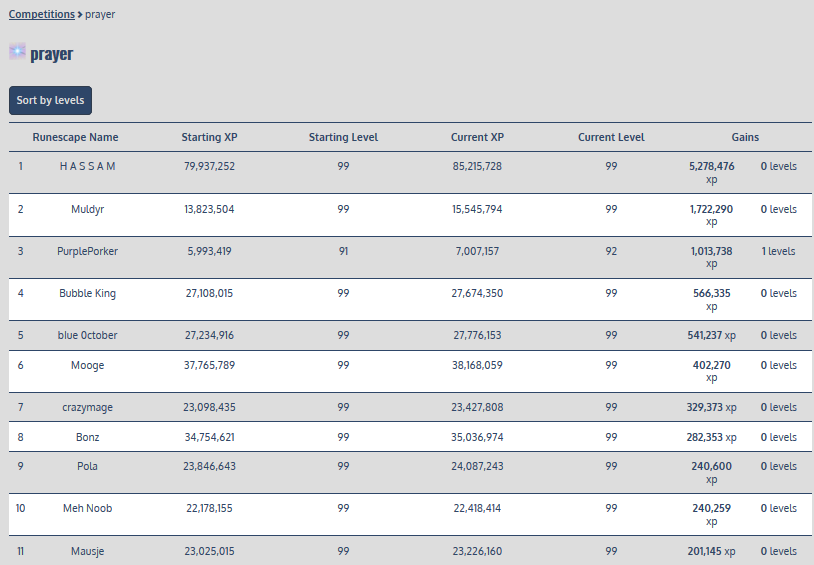Viewport: 814px width, 565px height.
Task: Open blue 0ctober's player entry
Action: (x=88, y=335)
